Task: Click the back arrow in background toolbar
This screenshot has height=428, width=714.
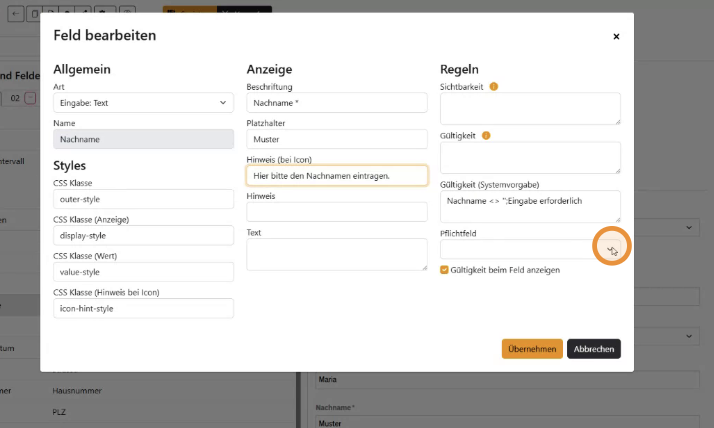Action: click(16, 14)
